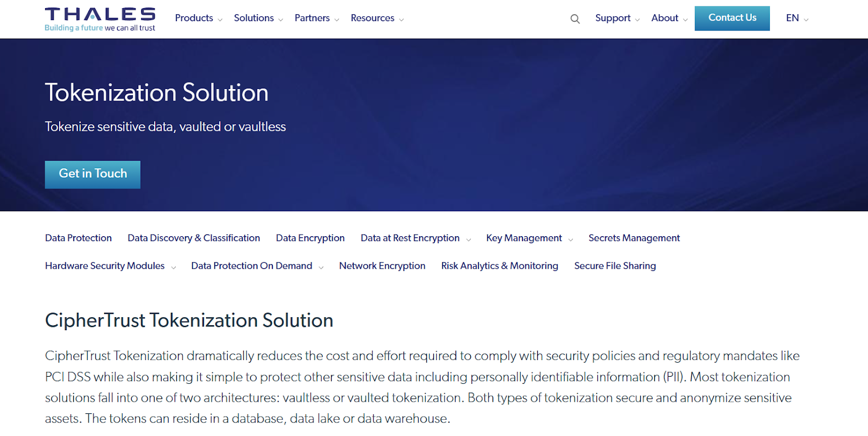This screenshot has height=436, width=868.
Task: Open the Network Encryption link
Action: [382, 266]
